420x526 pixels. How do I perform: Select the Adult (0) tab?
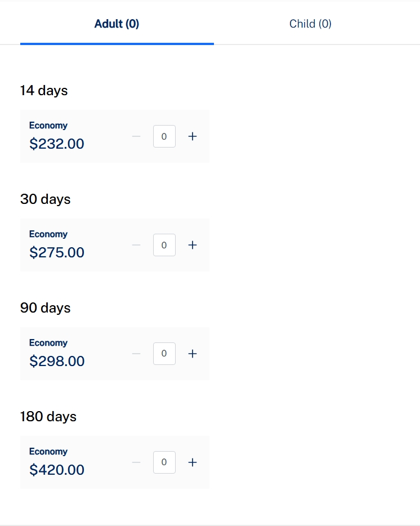coord(117,24)
